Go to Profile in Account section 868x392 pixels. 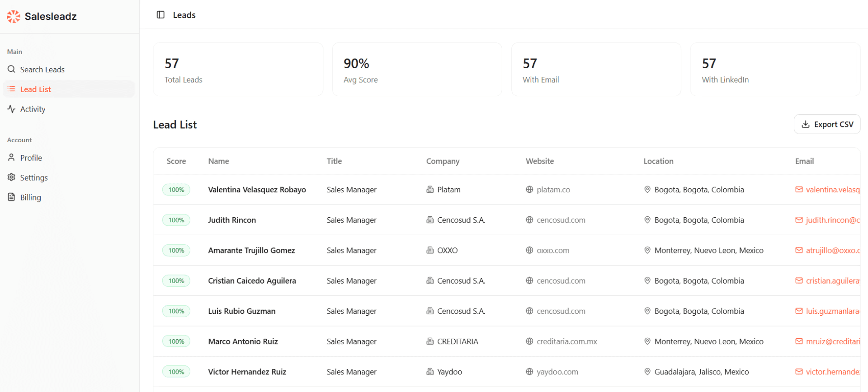pos(69,158)
